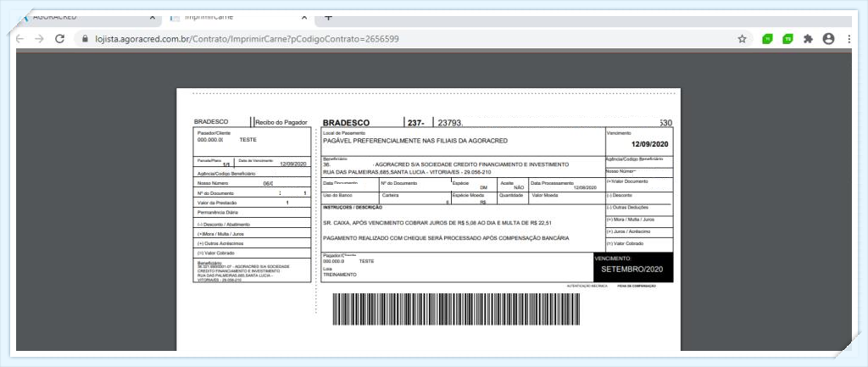Go forward to the next page

pyautogui.click(x=39, y=39)
